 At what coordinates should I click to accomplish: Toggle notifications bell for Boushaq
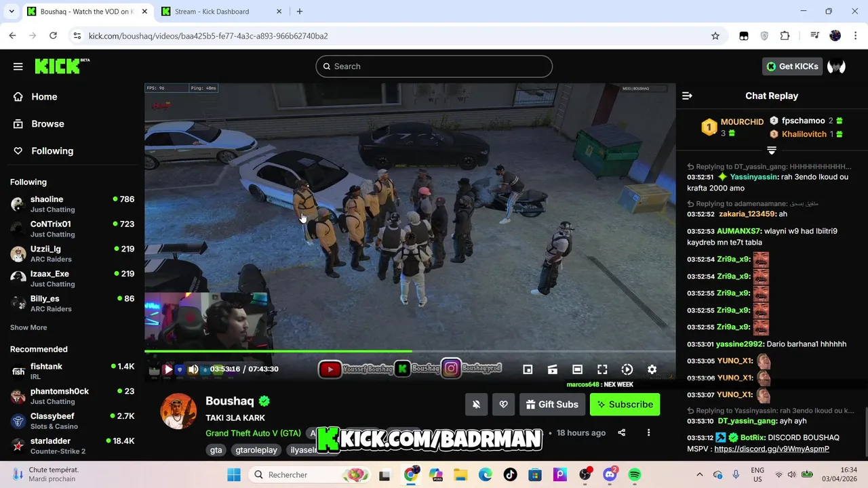pos(477,405)
